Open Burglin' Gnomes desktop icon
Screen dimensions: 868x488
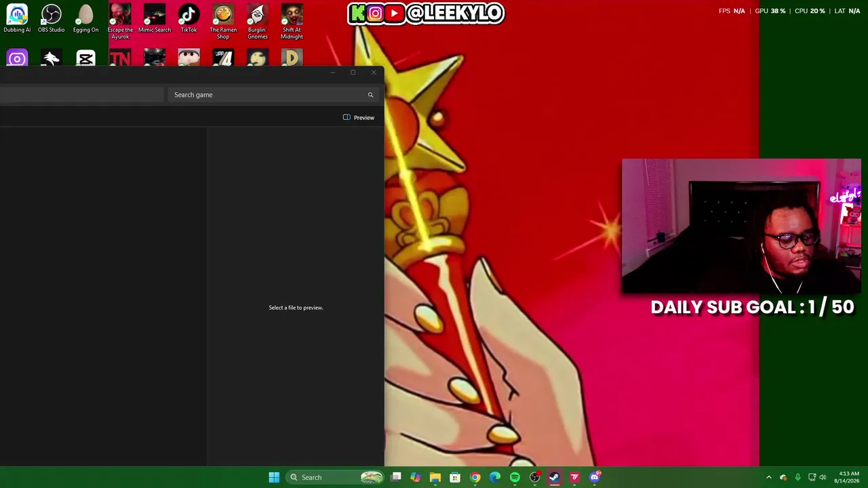coord(257,22)
